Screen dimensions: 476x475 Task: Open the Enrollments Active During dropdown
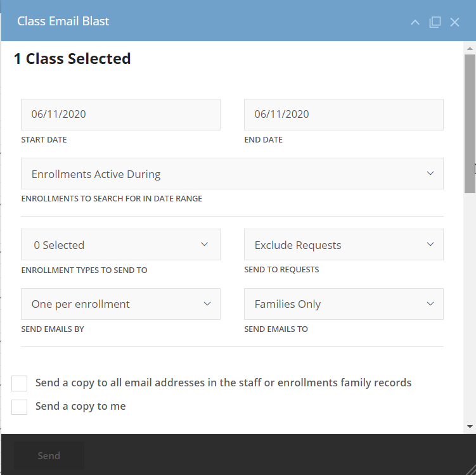coord(232,174)
